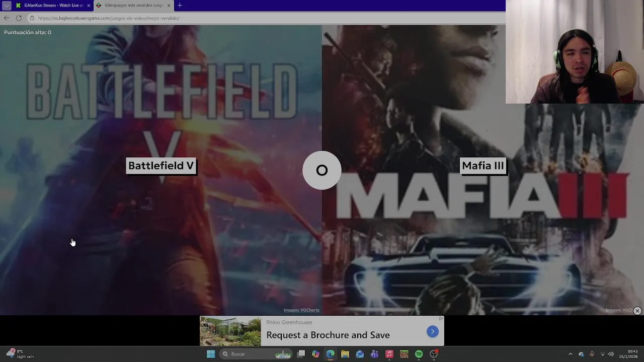This screenshot has height=362, width=644.
Task: Click the microphone tray icon
Action: [592, 354]
